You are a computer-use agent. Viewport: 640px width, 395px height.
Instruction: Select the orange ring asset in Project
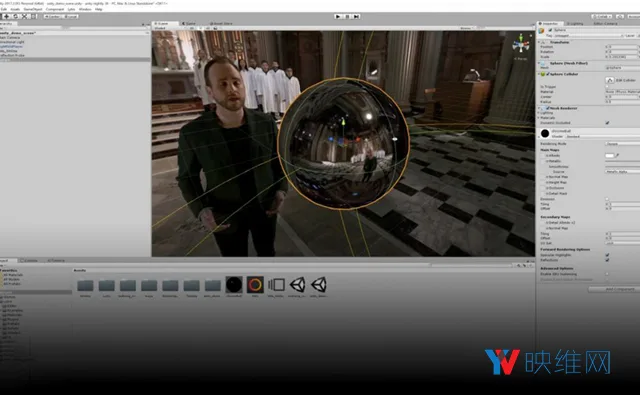(x=255, y=285)
